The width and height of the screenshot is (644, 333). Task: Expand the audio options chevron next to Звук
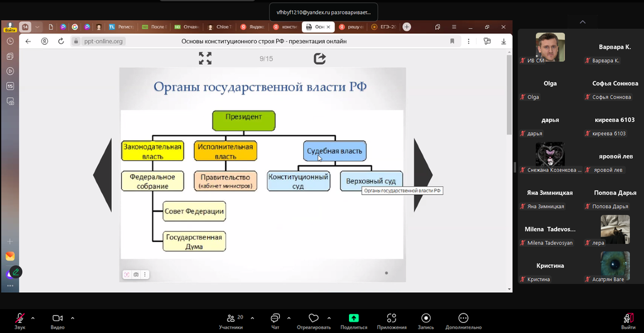tap(33, 317)
